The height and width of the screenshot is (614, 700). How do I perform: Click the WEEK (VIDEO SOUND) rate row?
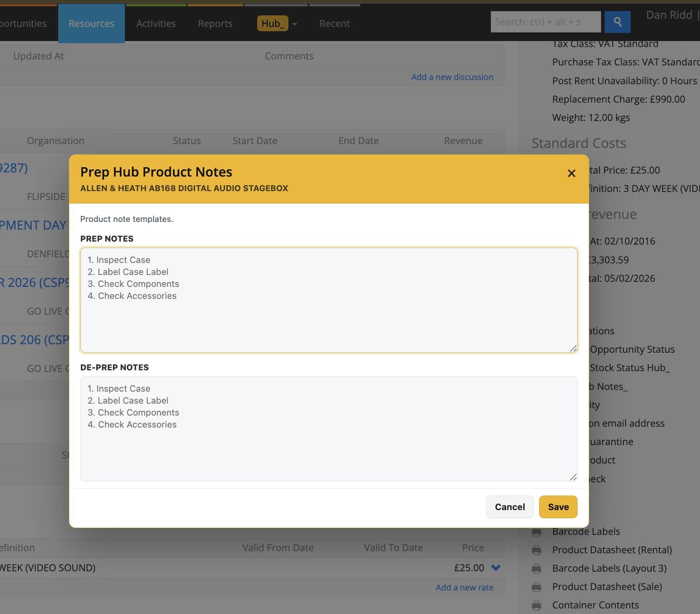coord(252,568)
